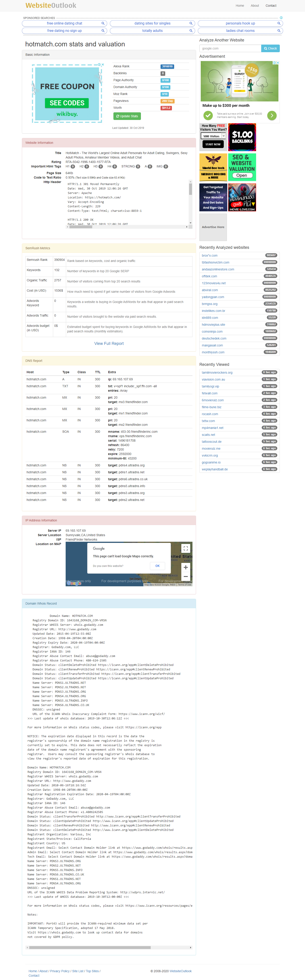Click search icon on 'free dating no sign up'

103,31
